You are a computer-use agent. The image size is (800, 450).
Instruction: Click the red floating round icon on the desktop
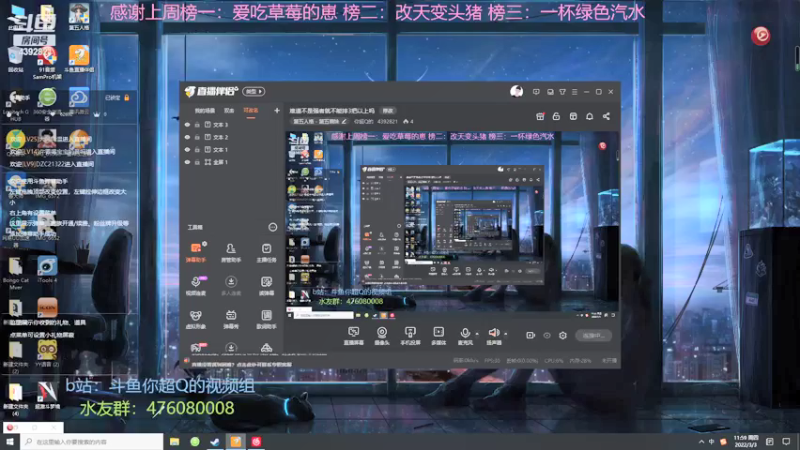[760, 35]
